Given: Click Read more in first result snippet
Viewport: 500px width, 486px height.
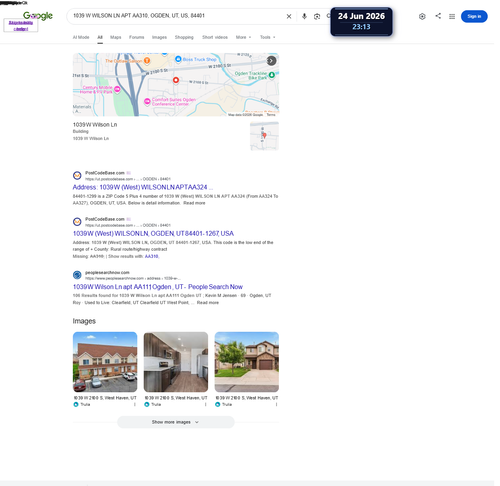Looking at the screenshot, I should (x=194, y=203).
